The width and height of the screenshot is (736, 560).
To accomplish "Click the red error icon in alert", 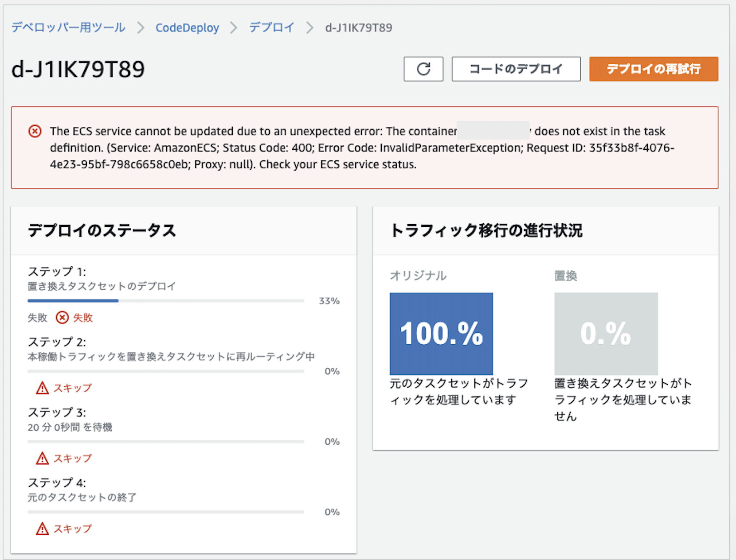I will [x=35, y=131].
